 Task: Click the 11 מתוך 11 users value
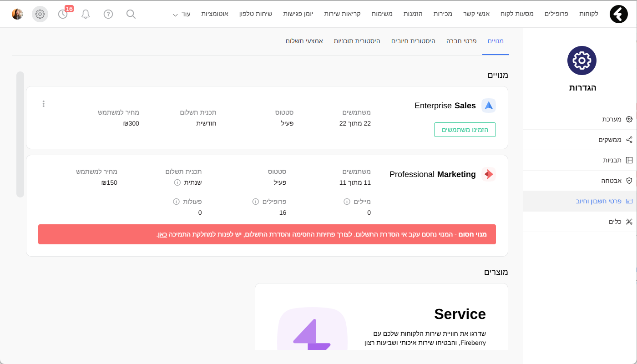pos(355,182)
